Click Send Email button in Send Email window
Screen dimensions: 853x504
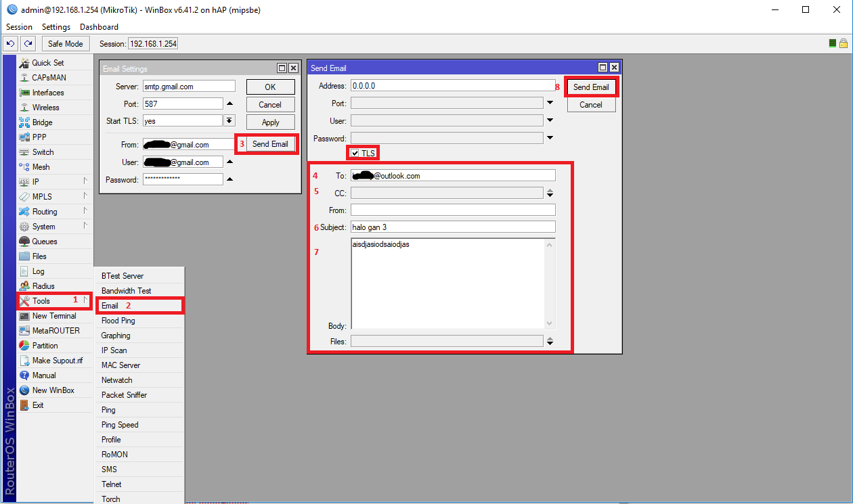[x=591, y=87]
